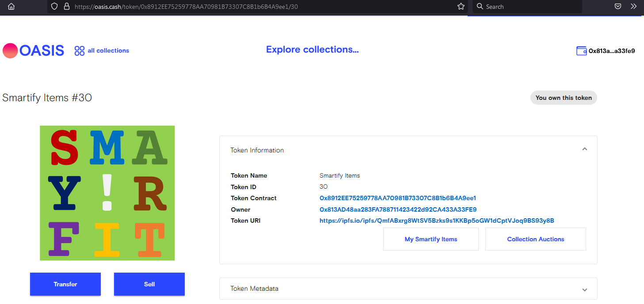The image size is (644, 304).
Task: Click the Transfer button
Action: point(65,284)
